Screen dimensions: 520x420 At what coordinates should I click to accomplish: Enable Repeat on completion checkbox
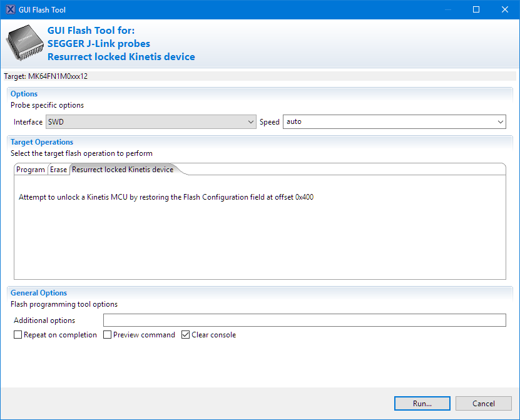coord(18,335)
